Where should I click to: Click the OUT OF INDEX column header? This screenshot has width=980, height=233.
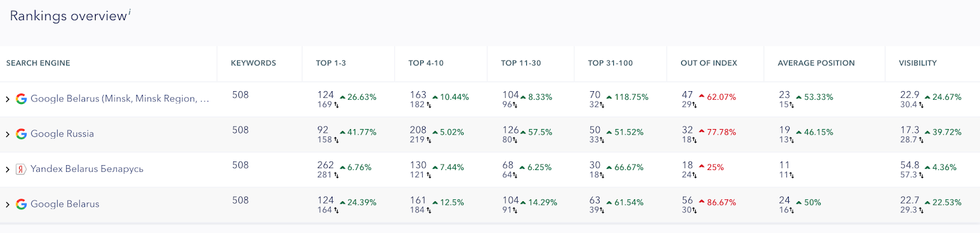point(709,63)
